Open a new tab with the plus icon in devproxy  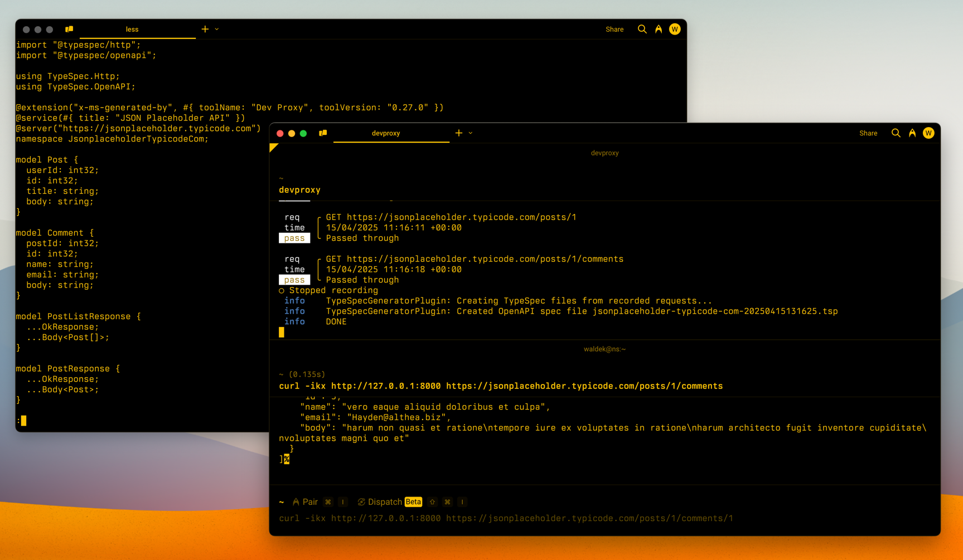pyautogui.click(x=457, y=133)
